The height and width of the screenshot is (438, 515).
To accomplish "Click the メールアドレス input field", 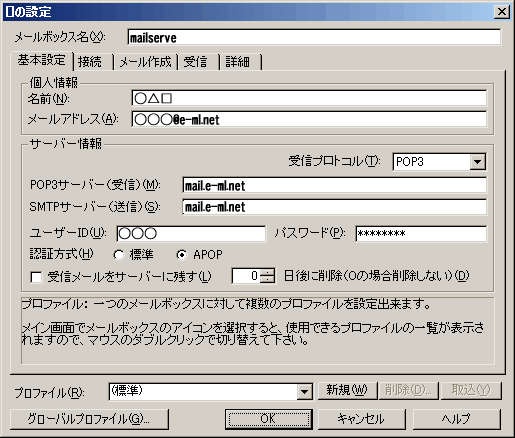I will (309, 119).
